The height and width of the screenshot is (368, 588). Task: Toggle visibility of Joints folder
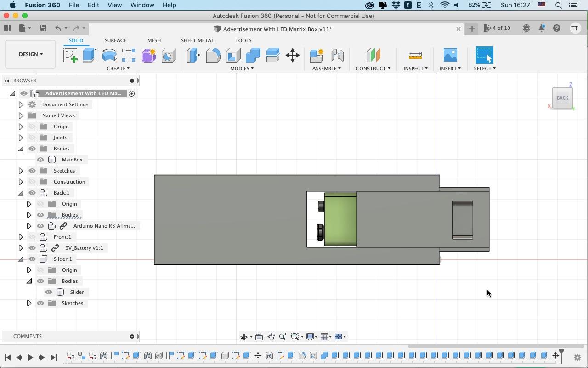32,138
